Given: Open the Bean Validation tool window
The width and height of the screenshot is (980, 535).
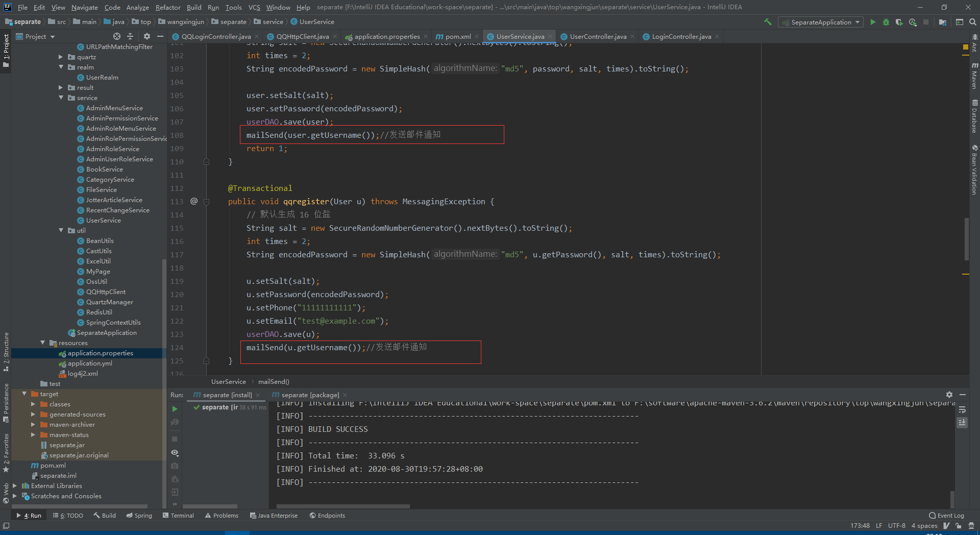Looking at the screenshot, I should (x=974, y=169).
